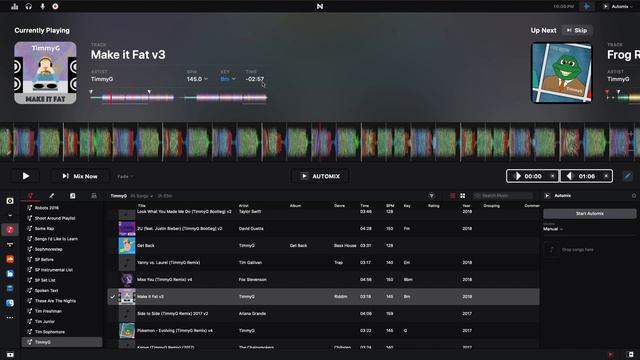Click the Miss You track artwork
The image size is (640, 360).
click(x=127, y=280)
